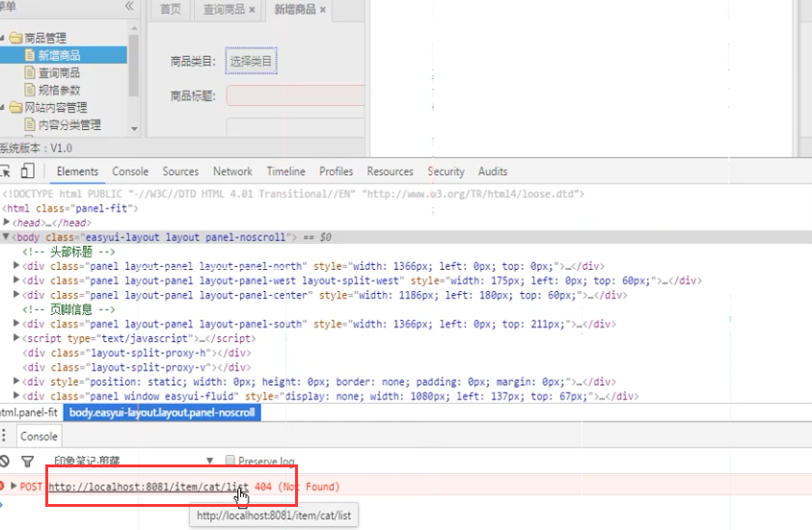812x530 pixels.
Task: Select 规格参数 in the menu tree
Action: 59,90
